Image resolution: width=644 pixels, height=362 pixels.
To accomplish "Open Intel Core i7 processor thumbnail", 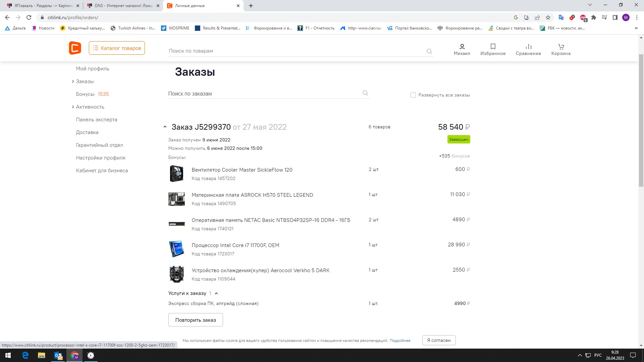I will [177, 249].
